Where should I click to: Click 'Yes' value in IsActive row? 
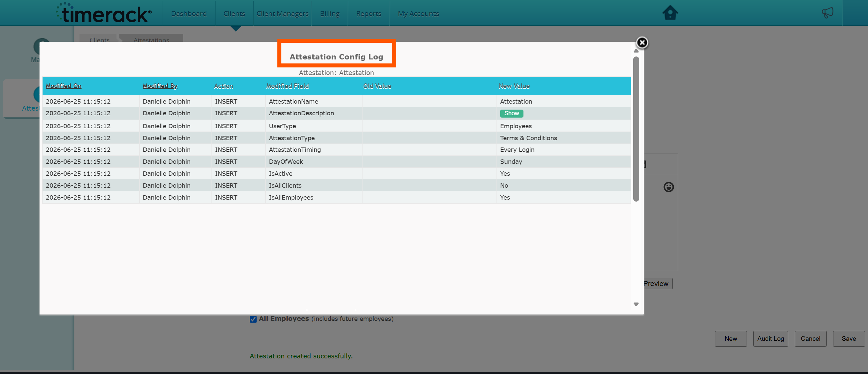click(505, 173)
